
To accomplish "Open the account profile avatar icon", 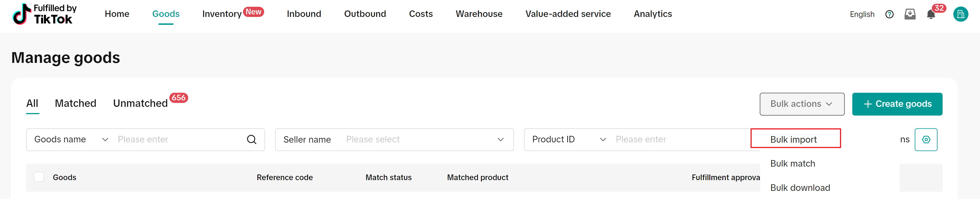I will (x=960, y=14).
